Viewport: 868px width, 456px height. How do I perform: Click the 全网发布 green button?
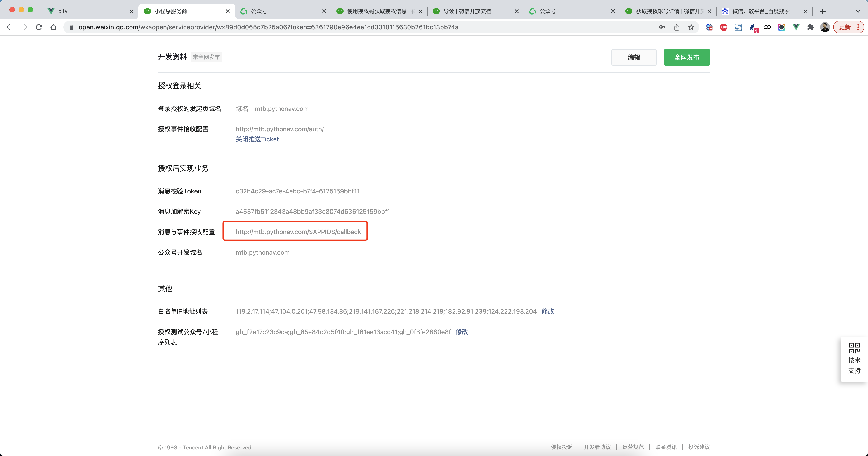coord(686,57)
